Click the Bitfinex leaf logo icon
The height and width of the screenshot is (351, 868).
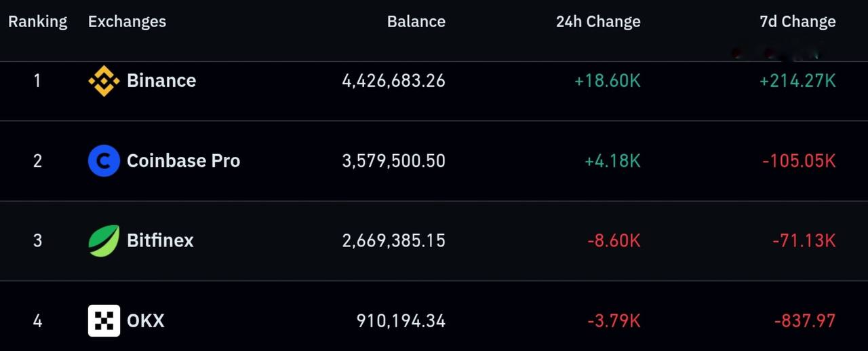point(104,241)
